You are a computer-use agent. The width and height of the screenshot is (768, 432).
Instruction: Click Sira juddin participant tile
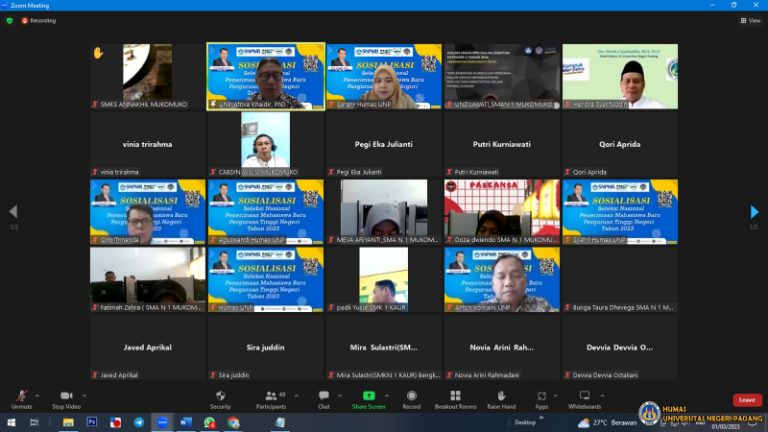click(x=265, y=347)
